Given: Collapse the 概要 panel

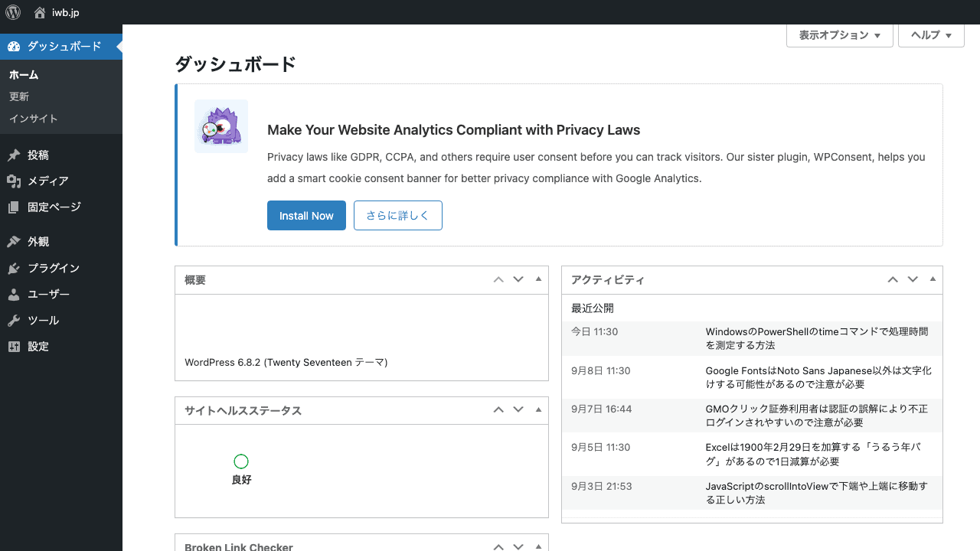Looking at the screenshot, I should pyautogui.click(x=538, y=280).
